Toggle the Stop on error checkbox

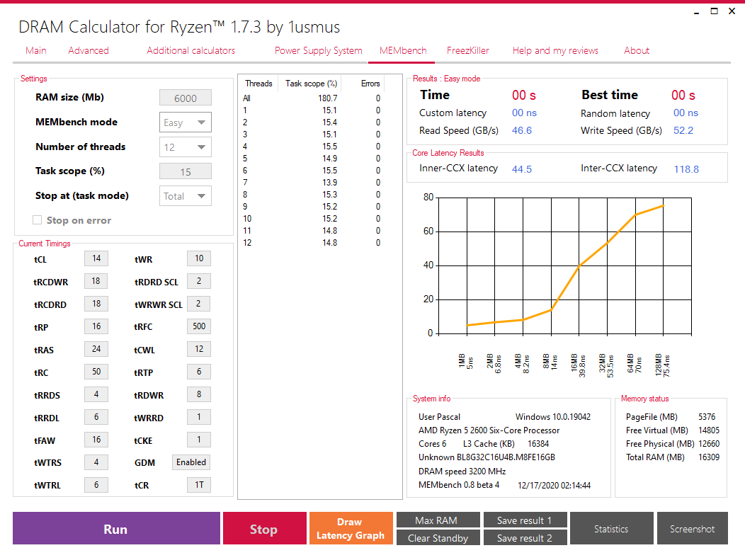pos(37,220)
